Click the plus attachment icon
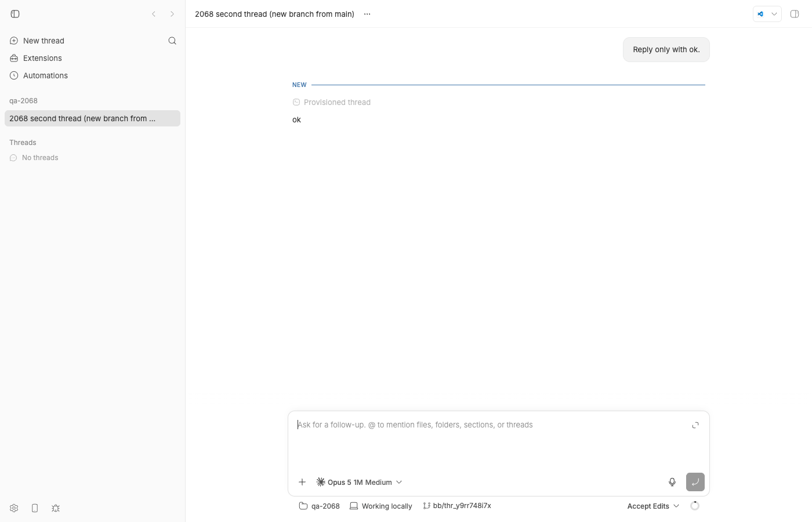812x522 pixels. coord(302,482)
